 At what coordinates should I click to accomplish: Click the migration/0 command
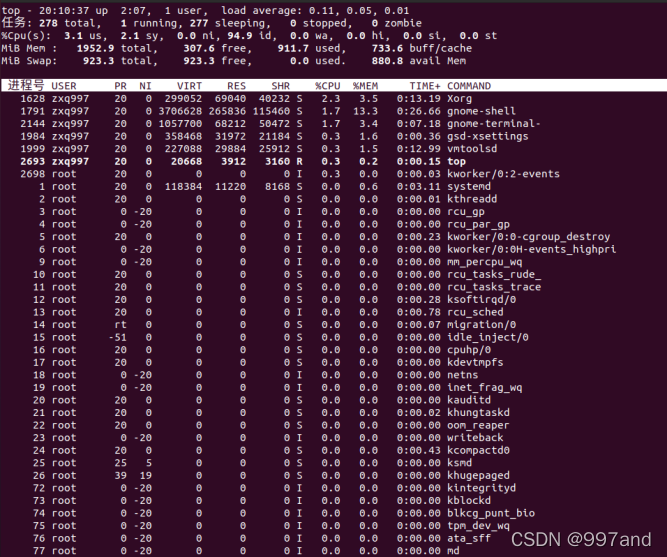tap(482, 325)
